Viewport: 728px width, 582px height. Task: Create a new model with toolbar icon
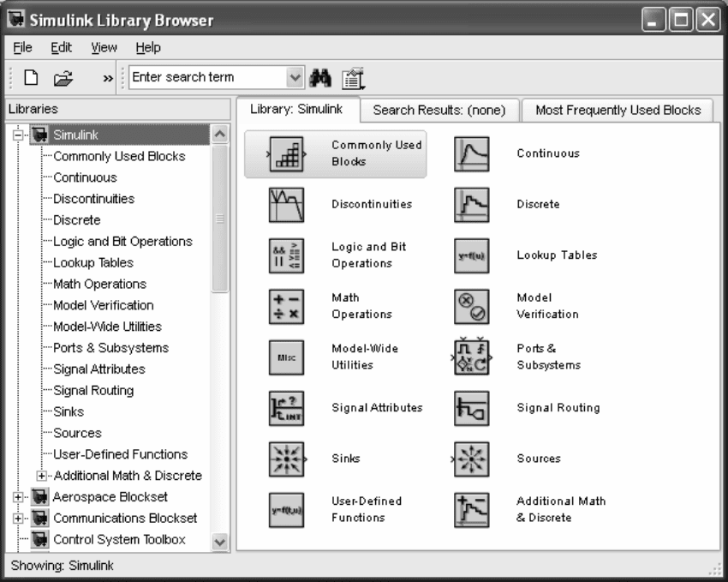click(31, 77)
